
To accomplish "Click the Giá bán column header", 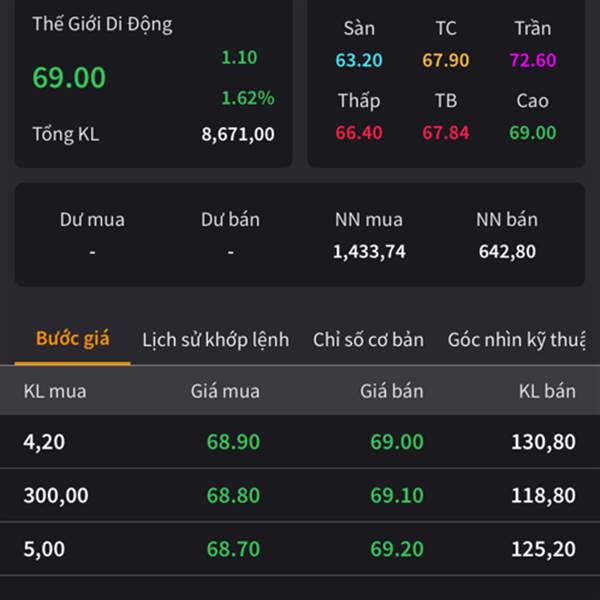I will pos(391,391).
